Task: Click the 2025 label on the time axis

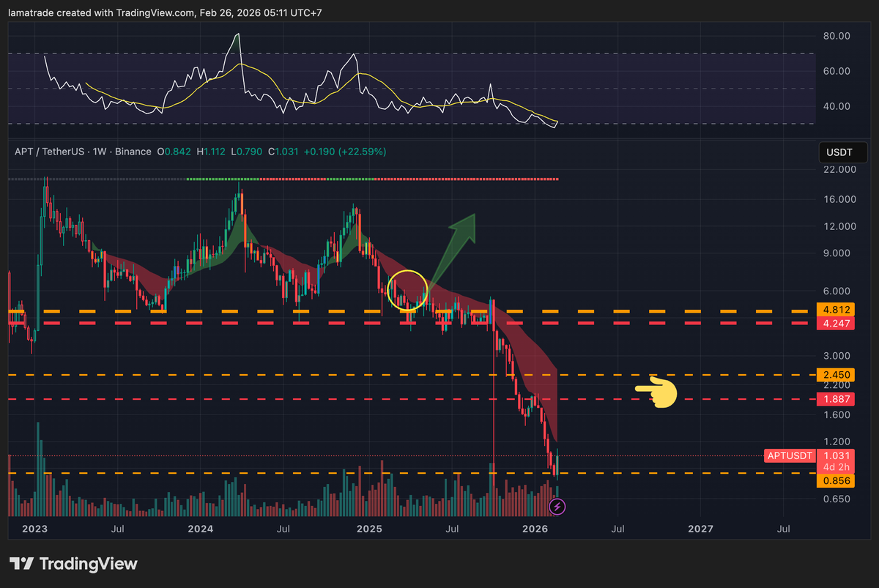Action: [x=370, y=529]
